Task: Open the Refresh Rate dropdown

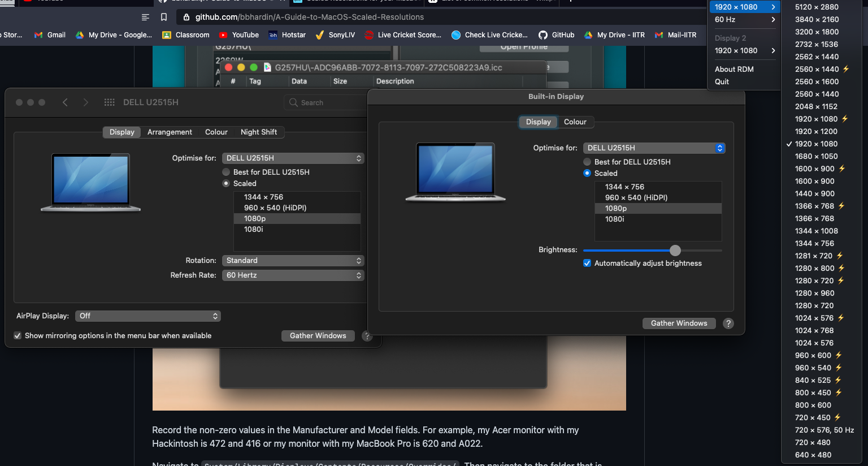Action: [293, 275]
